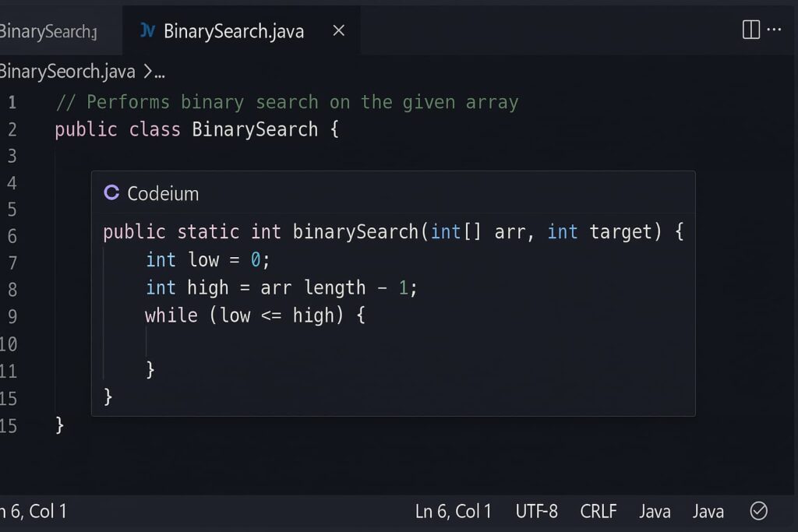This screenshot has height=532, width=798.
Task: Click the far-left Ln 6, Col 1 status
Action: 33,511
